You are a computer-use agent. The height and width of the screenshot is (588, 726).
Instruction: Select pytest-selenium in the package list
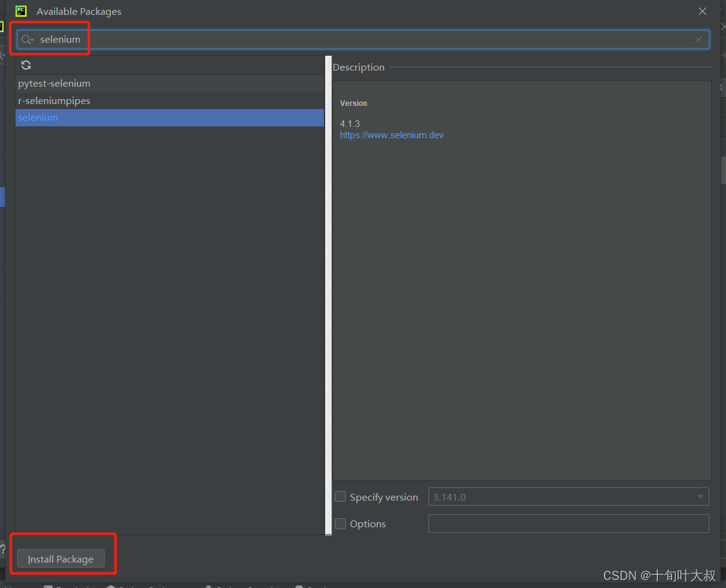(x=170, y=84)
